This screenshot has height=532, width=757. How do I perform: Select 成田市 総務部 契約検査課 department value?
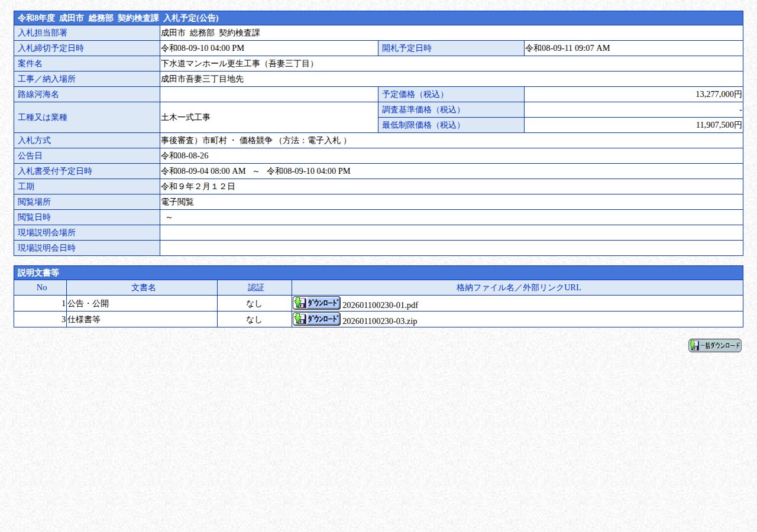[211, 33]
